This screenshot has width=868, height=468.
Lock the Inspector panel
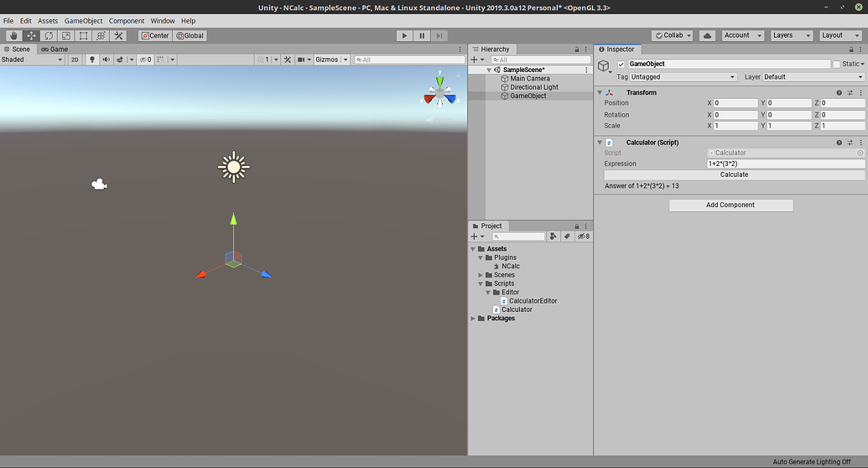[x=851, y=49]
